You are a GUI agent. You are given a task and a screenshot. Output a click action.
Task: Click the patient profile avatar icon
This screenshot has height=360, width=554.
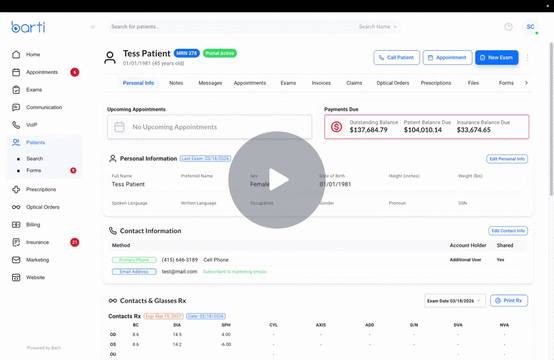pyautogui.click(x=110, y=58)
